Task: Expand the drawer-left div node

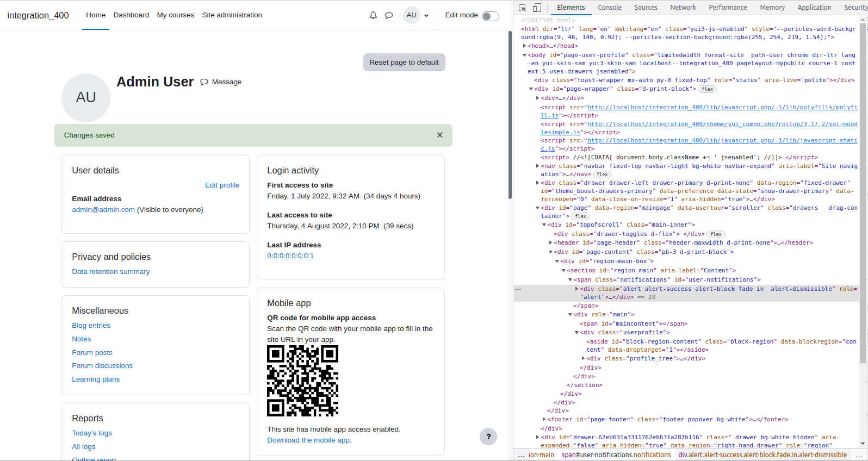Action: (537, 183)
